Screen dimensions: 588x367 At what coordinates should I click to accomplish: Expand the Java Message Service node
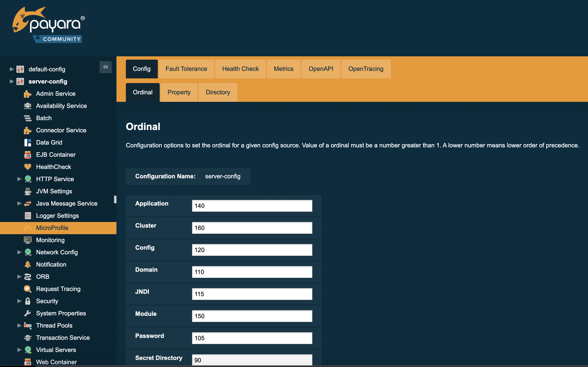point(19,203)
